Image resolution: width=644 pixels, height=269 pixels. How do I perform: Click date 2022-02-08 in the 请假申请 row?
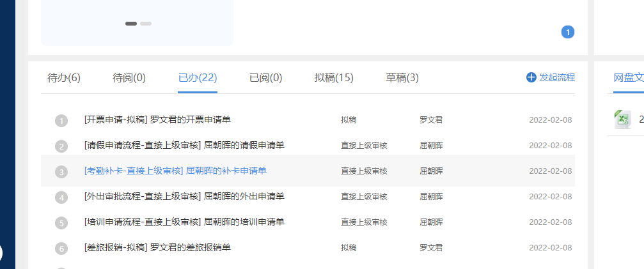(x=551, y=146)
